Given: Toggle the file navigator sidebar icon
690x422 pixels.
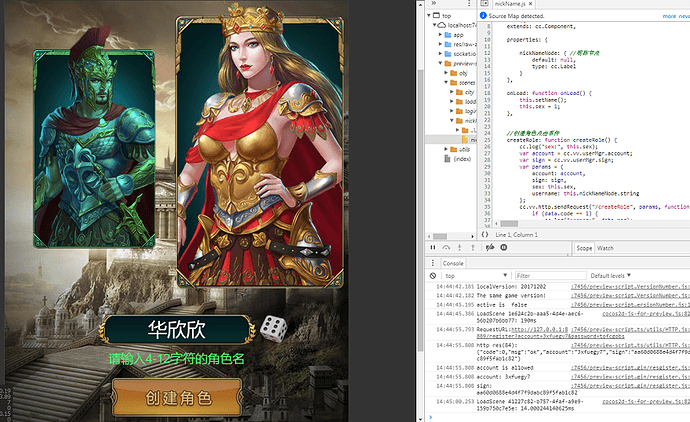Looking at the screenshot, I should [x=484, y=4].
